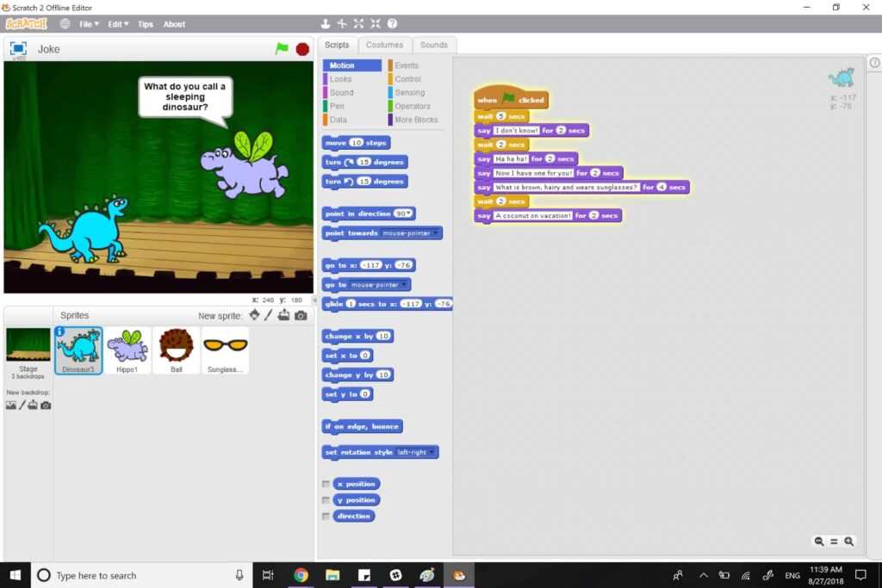This screenshot has width=882, height=588.
Task: Enable the x position stage monitor checkbox
Action: click(326, 484)
